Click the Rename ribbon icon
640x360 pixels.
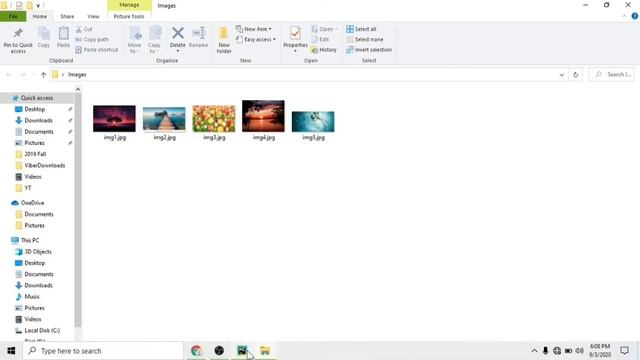click(198, 37)
